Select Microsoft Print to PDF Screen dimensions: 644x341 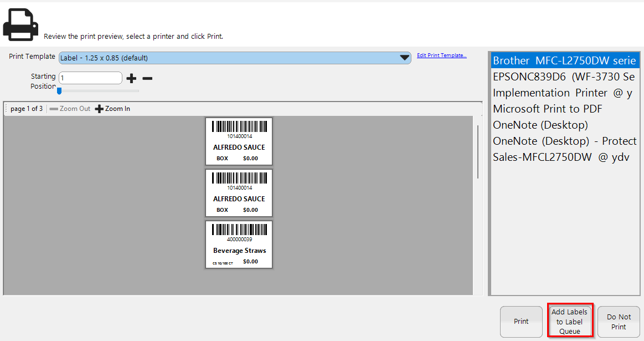[548, 109]
